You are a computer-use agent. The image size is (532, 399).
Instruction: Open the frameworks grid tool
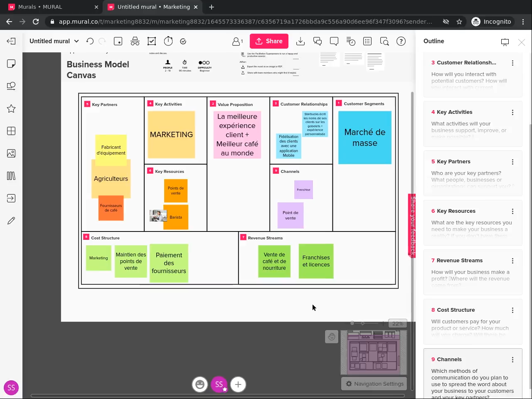[x=11, y=131]
